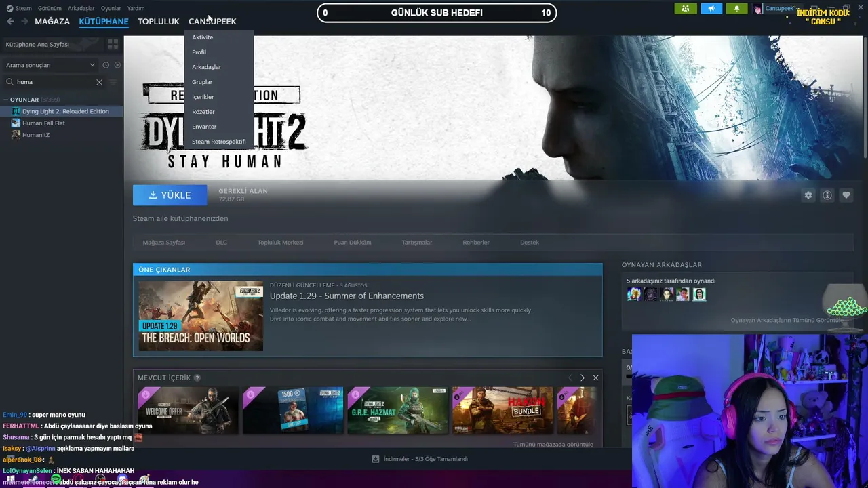Open the Topluluk Merkezi link

(281, 243)
